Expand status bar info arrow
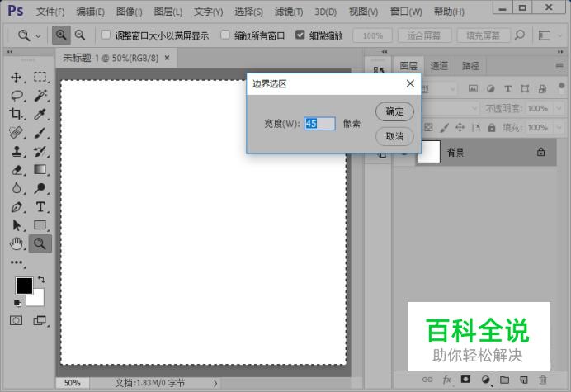This screenshot has width=571, height=392. click(x=215, y=383)
